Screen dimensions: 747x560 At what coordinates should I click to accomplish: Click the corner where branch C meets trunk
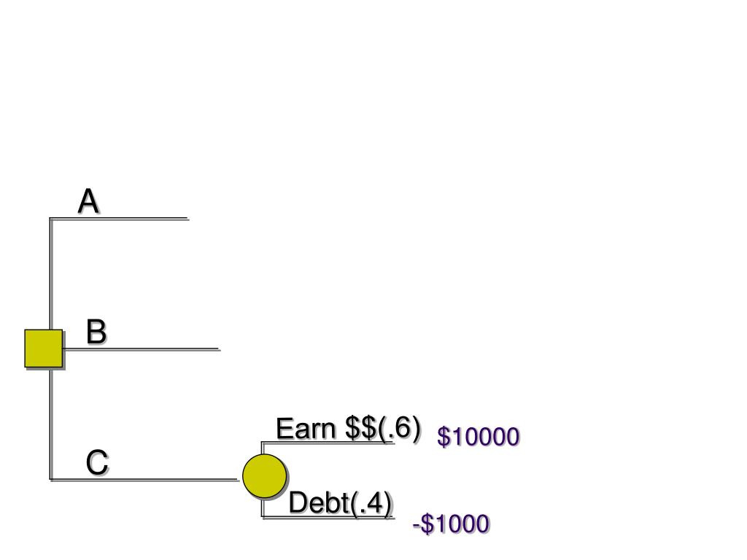[50, 479]
